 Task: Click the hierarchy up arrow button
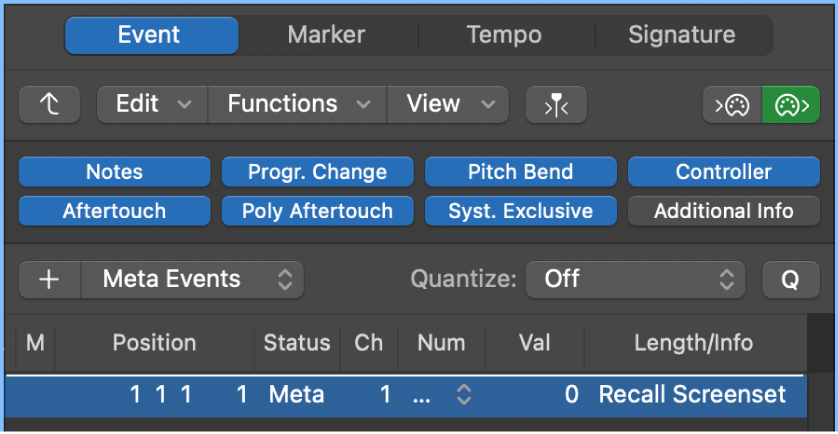[50, 104]
